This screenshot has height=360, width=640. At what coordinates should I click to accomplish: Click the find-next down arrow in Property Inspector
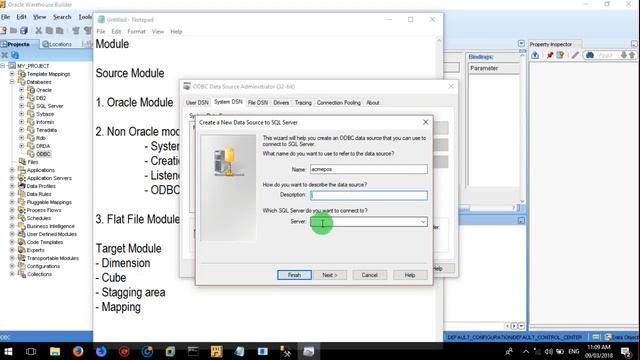pos(624,55)
